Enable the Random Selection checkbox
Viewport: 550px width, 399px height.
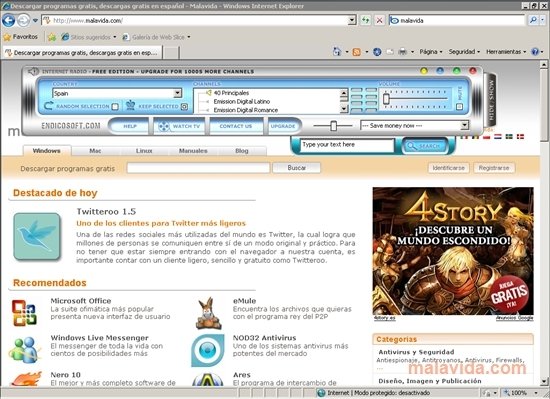tap(115, 107)
